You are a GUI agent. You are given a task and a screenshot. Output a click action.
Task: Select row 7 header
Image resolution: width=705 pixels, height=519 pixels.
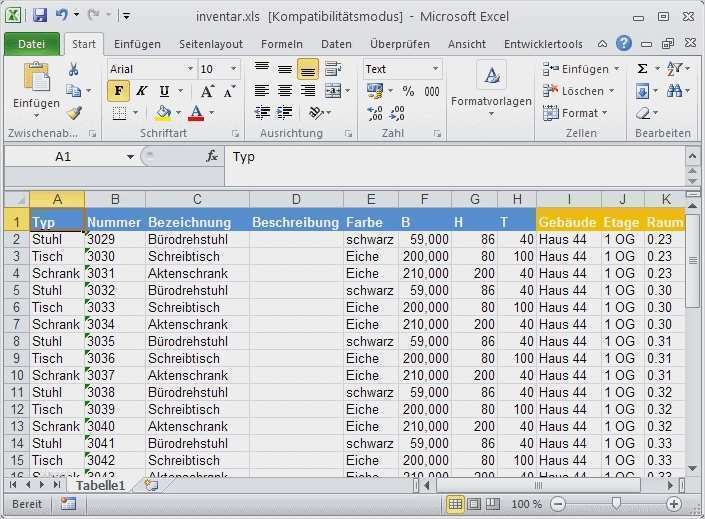click(x=17, y=324)
